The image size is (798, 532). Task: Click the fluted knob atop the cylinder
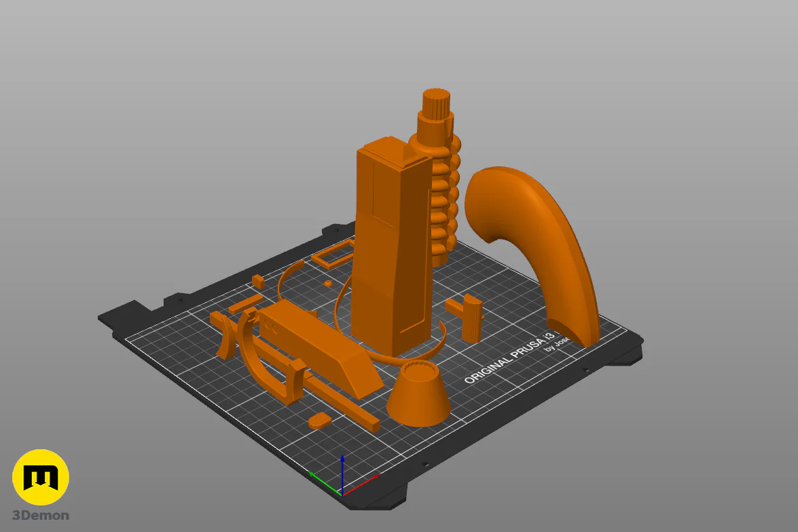coord(437,104)
